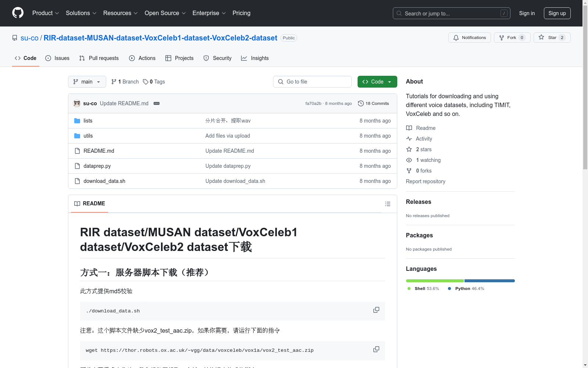The height and width of the screenshot is (368, 588).
Task: Click the eye icon beside watching
Action: click(x=409, y=160)
